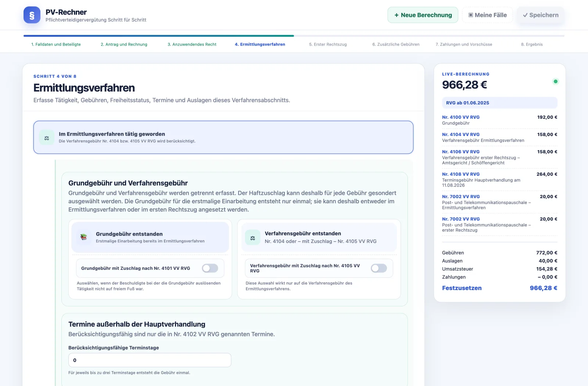The image size is (588, 386).
Task: Select step 4 Ermittlungsverfahren
Action: [260, 44]
